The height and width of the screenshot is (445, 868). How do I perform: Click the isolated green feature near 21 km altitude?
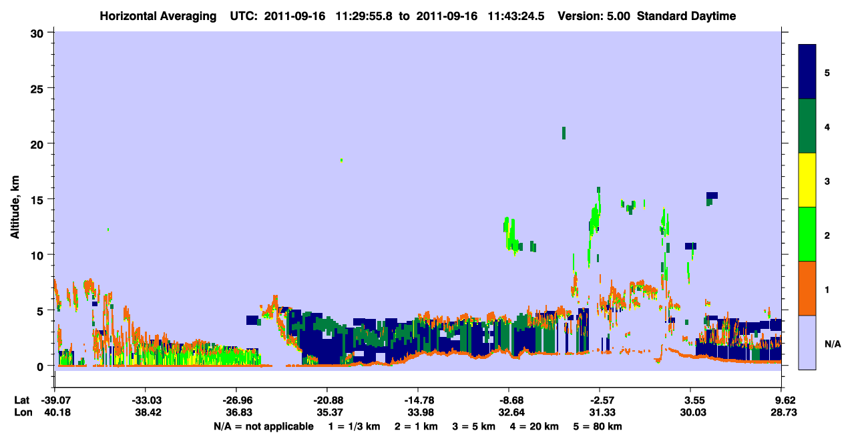click(x=564, y=133)
